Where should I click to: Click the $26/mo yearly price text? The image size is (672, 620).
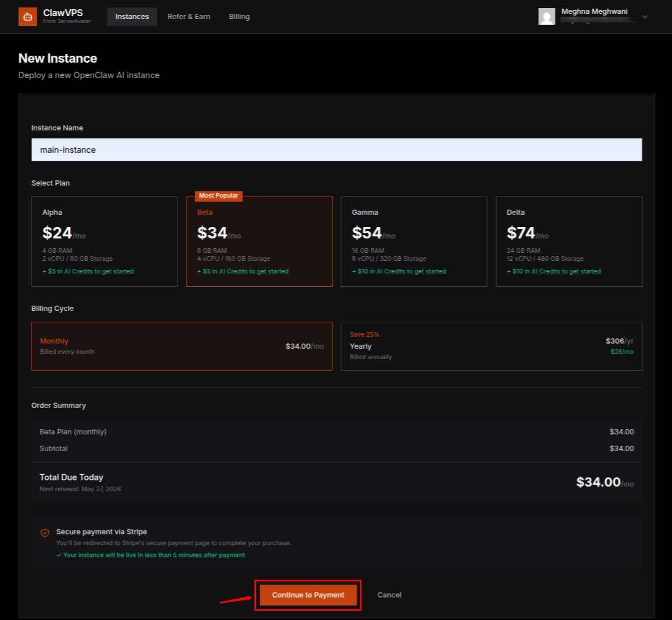[622, 351]
